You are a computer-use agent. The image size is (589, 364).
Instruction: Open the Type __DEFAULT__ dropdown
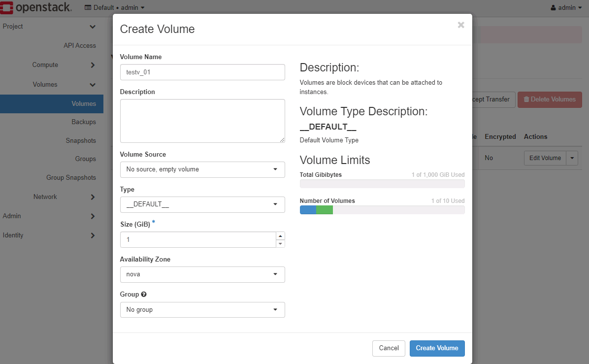tap(202, 204)
